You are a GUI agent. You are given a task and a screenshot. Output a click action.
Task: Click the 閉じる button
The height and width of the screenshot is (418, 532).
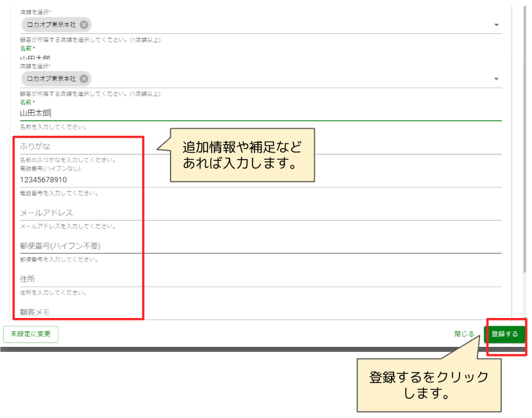[x=464, y=334]
